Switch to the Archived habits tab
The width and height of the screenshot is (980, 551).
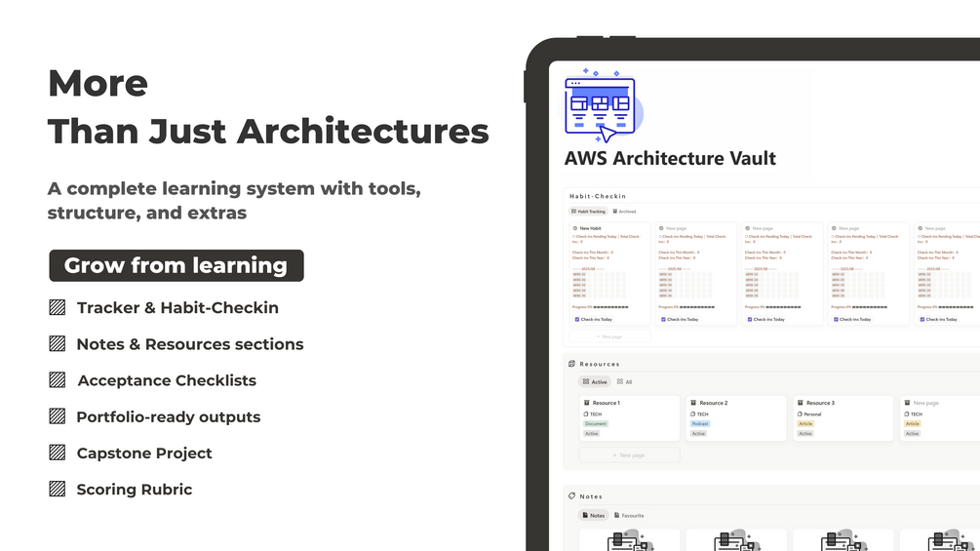tap(624, 212)
